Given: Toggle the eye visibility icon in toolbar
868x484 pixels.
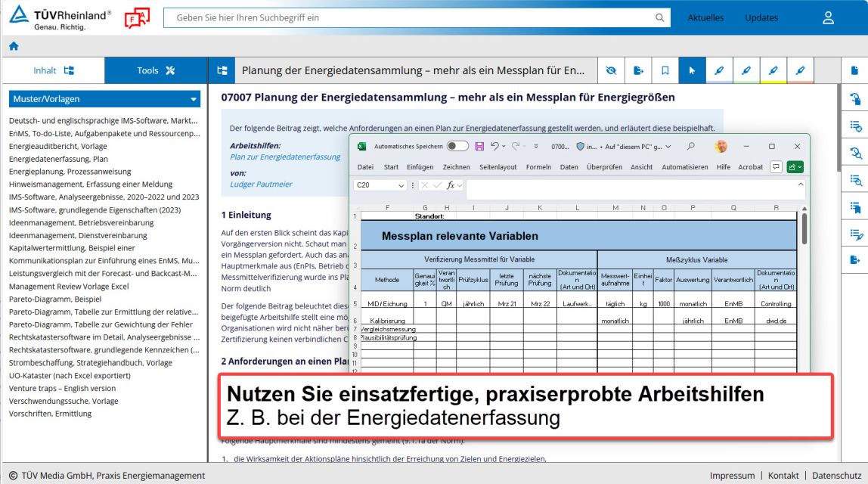Looking at the screenshot, I should point(611,70).
